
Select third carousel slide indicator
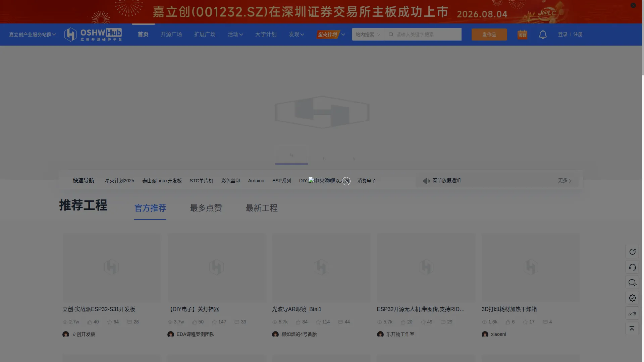click(354, 158)
